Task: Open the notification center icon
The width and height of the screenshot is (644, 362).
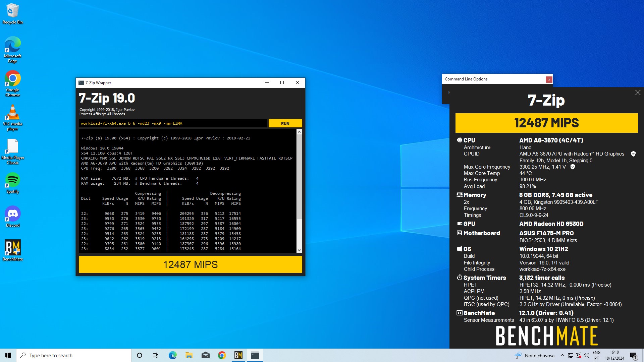Action: click(x=633, y=355)
